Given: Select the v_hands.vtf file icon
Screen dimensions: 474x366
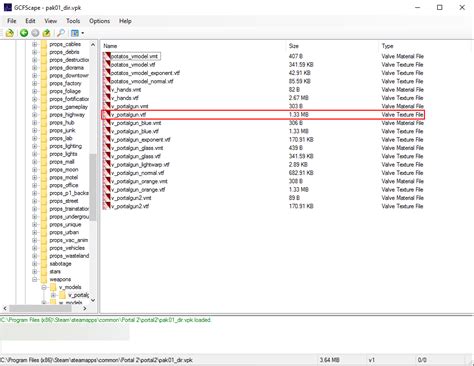Looking at the screenshot, I should tap(107, 98).
